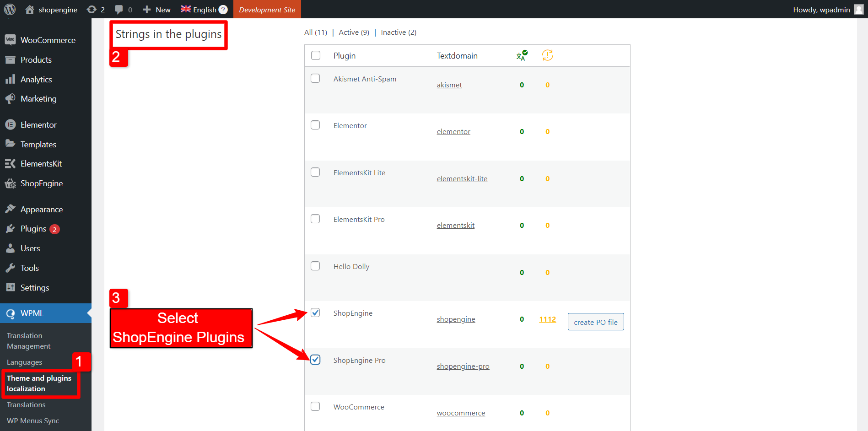Click the untranslated strings column icon
The height and width of the screenshot is (431, 868).
click(548, 55)
